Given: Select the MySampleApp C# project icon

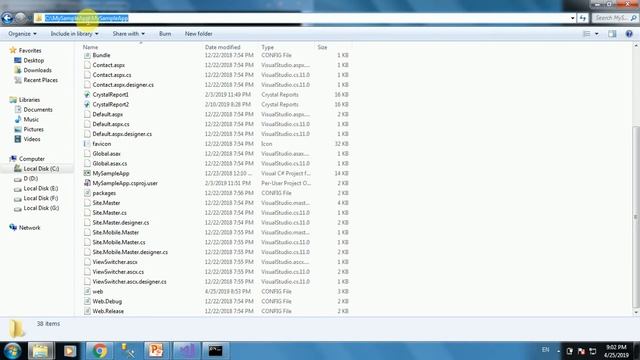Looking at the screenshot, I should click(87, 173).
